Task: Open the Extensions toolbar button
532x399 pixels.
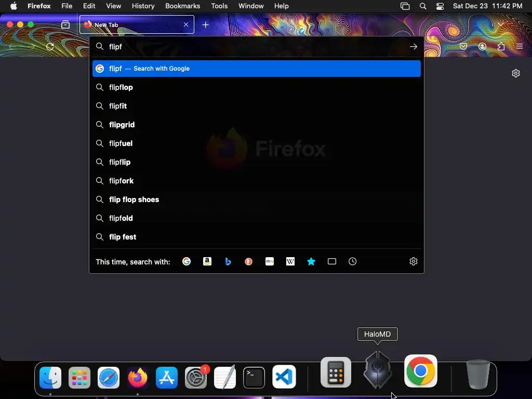Action: click(501, 46)
